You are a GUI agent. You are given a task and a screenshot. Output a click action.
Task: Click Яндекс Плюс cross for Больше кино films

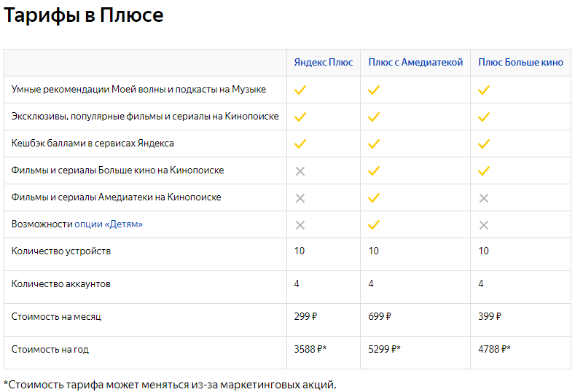coord(300,170)
